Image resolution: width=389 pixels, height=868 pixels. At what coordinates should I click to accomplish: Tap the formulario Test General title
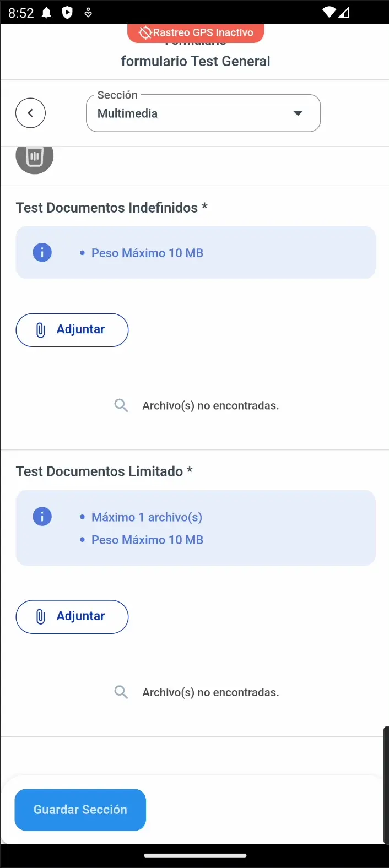pos(196,61)
